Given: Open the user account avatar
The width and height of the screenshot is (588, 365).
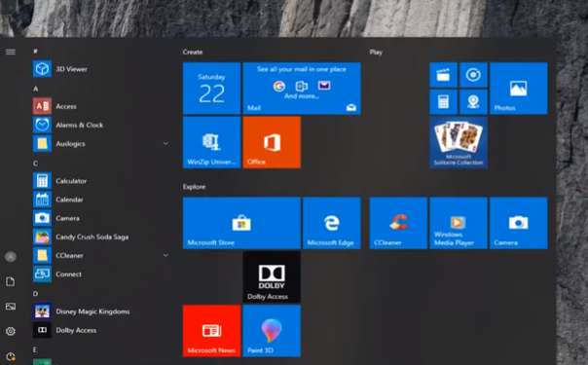Looking at the screenshot, I should [x=11, y=257].
